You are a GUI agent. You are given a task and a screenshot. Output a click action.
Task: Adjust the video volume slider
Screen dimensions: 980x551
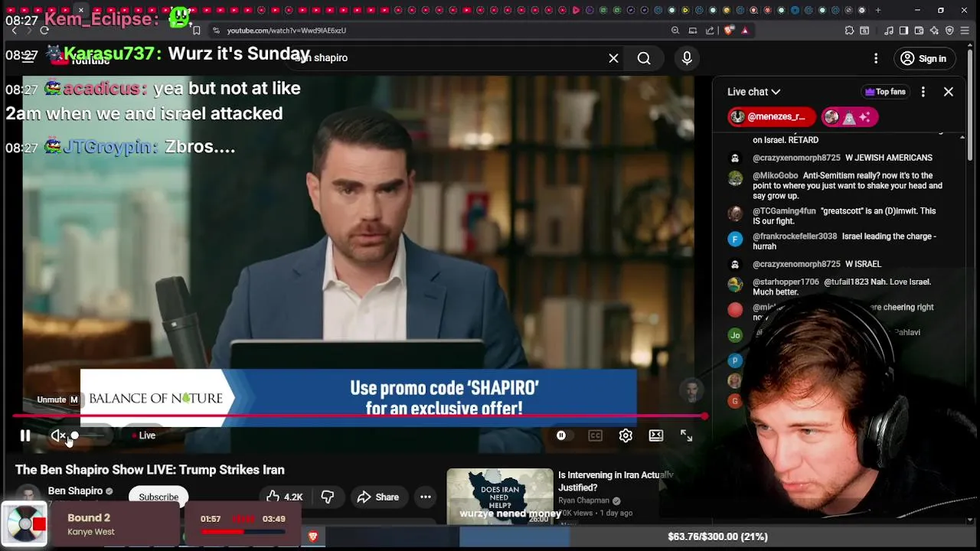90,435
